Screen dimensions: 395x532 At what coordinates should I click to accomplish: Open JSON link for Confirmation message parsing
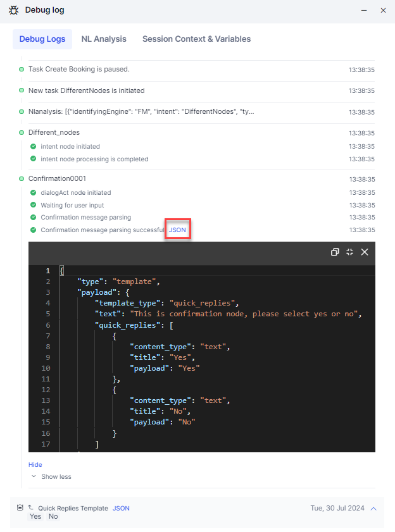(x=178, y=230)
